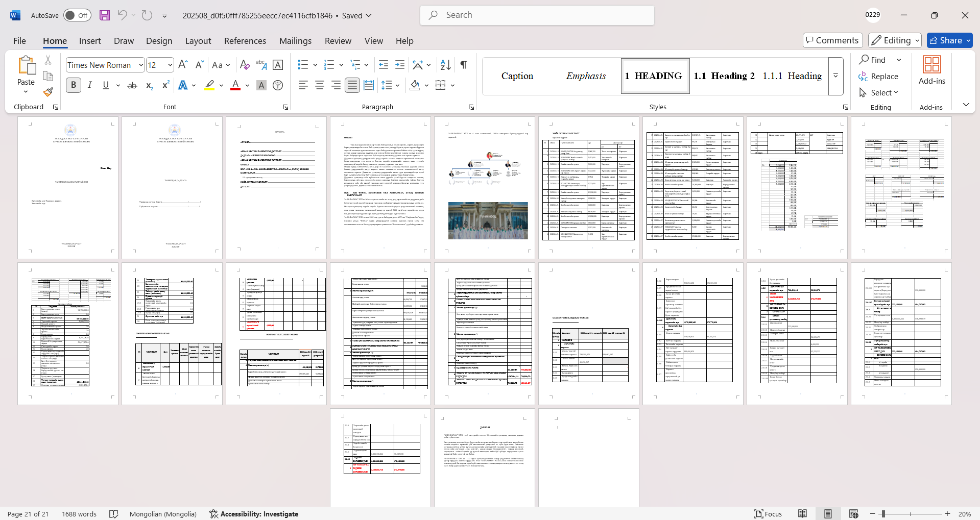Expand the Styles gallery
Screen dimensions: 980x520
pos(835,76)
